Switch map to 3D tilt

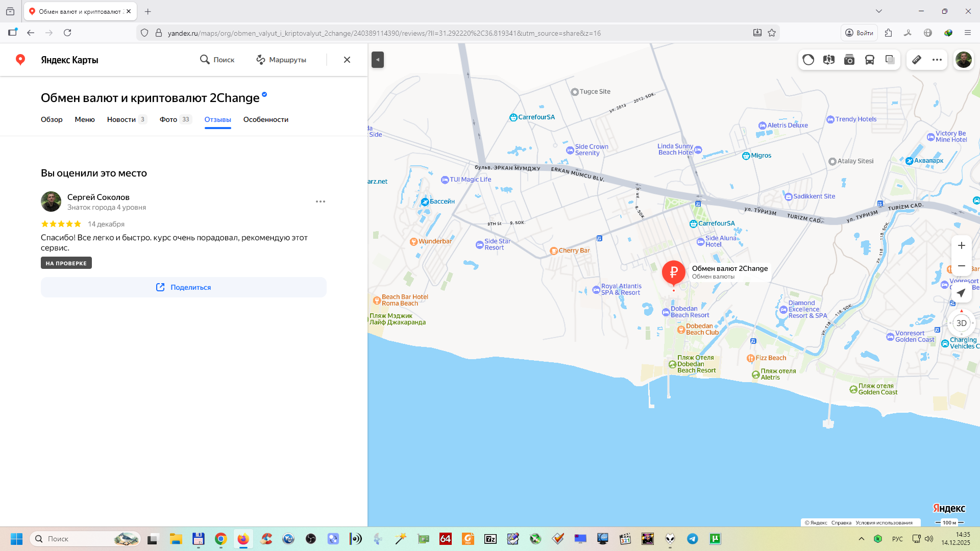(x=961, y=323)
